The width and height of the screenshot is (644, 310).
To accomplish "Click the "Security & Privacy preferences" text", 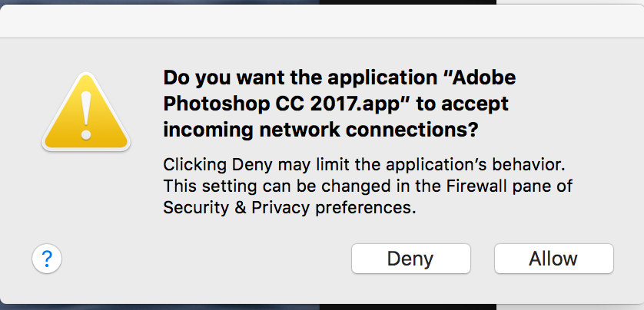I will 289,207.
